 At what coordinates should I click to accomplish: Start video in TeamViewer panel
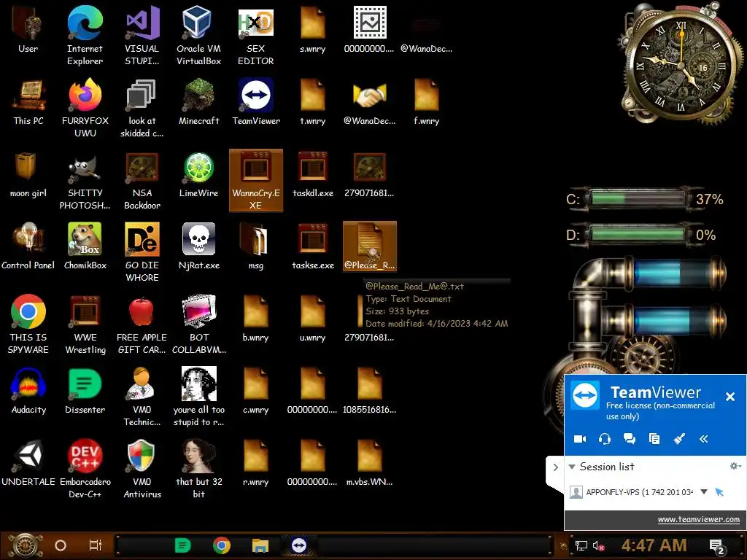[x=580, y=438]
